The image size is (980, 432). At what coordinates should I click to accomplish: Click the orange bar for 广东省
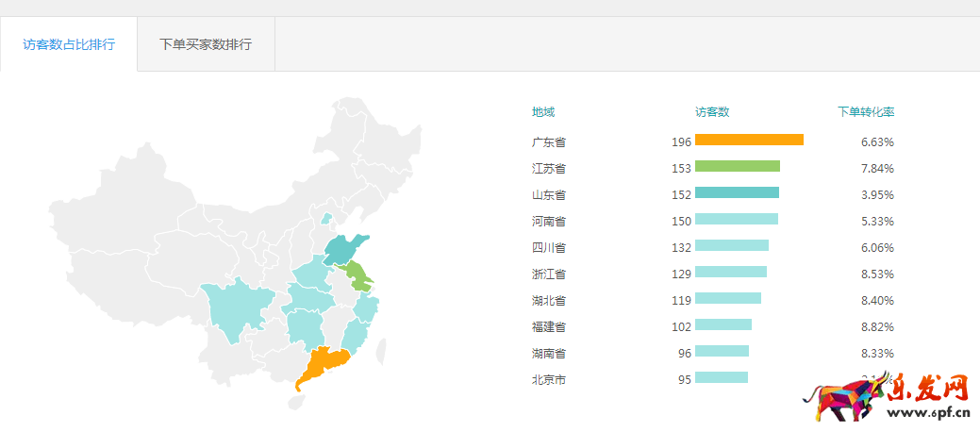[x=749, y=141]
